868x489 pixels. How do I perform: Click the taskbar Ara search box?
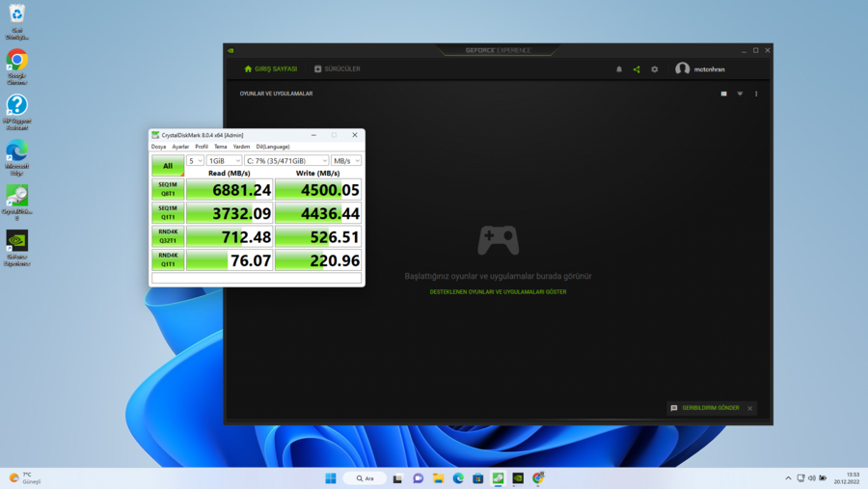(365, 478)
